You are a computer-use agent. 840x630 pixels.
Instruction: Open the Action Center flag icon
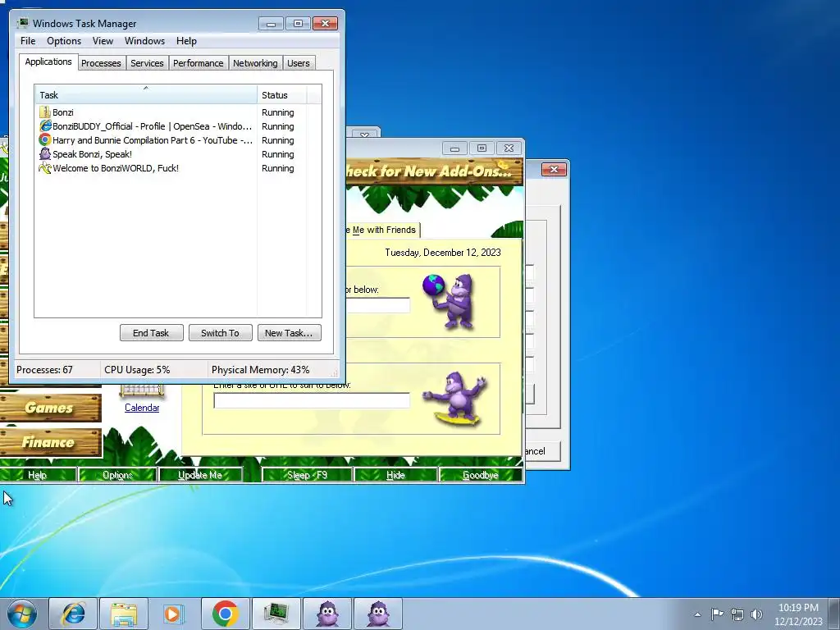click(x=717, y=614)
